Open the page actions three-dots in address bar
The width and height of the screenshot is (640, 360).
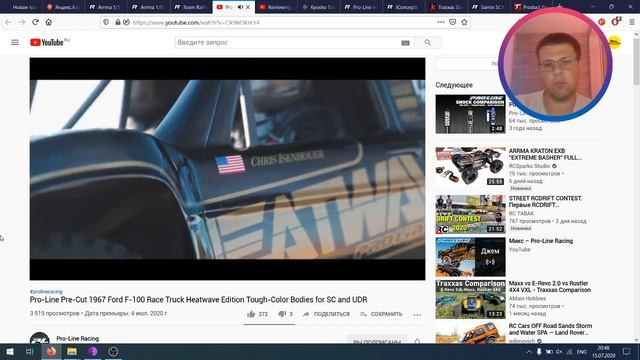coord(441,22)
